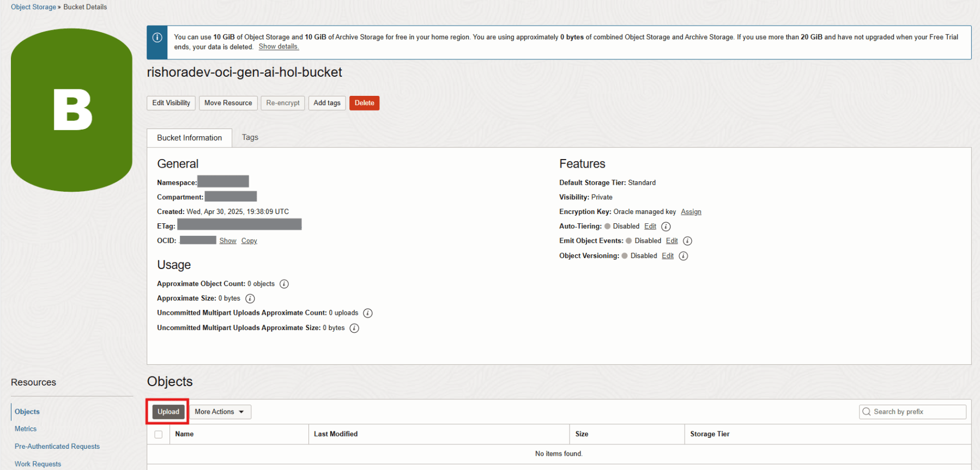Click info icon for Multipart Uploads Approximate Count
This screenshot has width=980, height=470.
pos(368,313)
